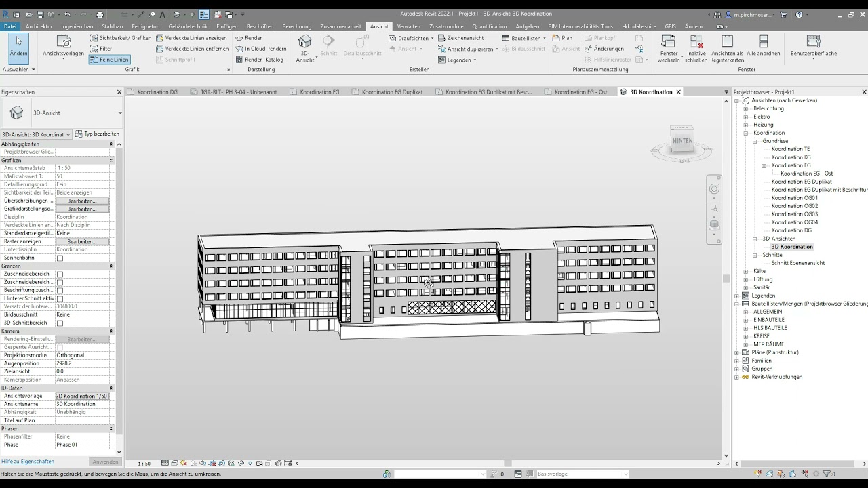The height and width of the screenshot is (488, 868).
Task: Collapse the Koordination tree node
Action: point(746,133)
